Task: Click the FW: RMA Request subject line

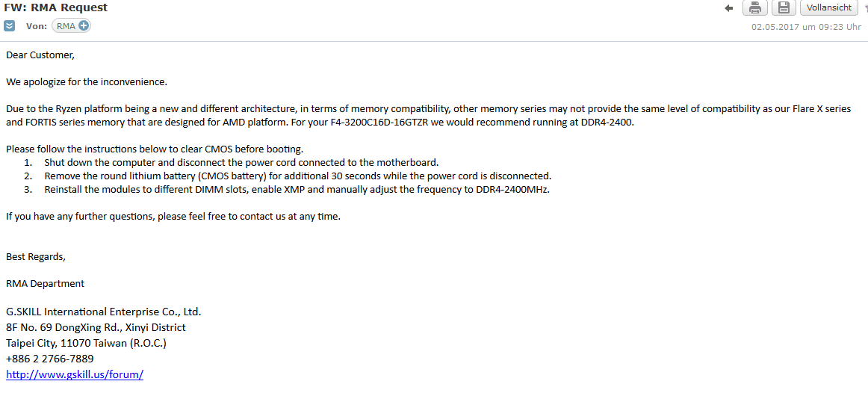Action: pyautogui.click(x=56, y=7)
